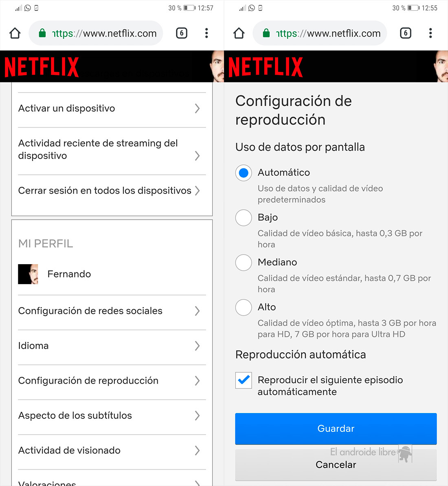Click the Cancelar button
Viewport: 448px width, 486px height.
click(x=336, y=465)
